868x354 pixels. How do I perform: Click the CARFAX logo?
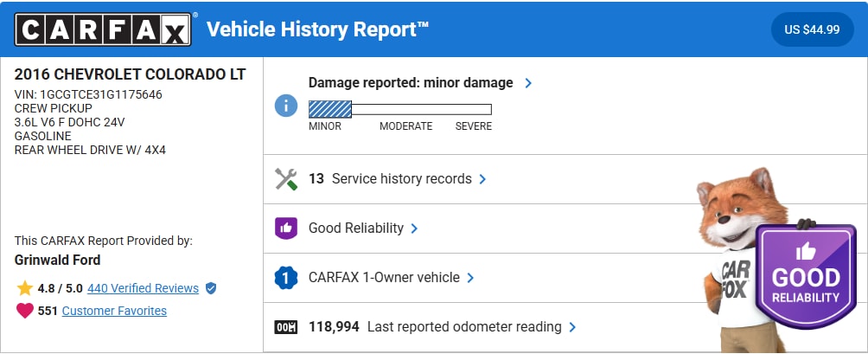[x=104, y=29]
